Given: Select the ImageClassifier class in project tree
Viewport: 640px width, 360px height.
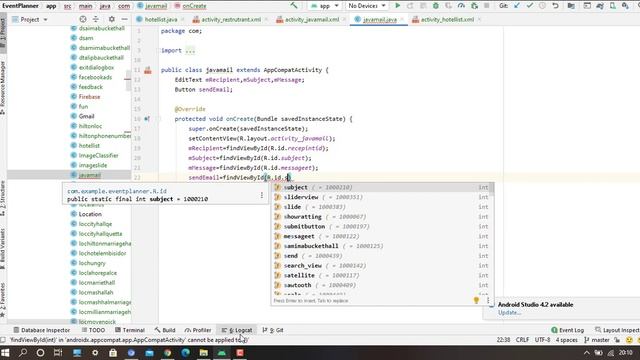Looking at the screenshot, I should [98, 156].
